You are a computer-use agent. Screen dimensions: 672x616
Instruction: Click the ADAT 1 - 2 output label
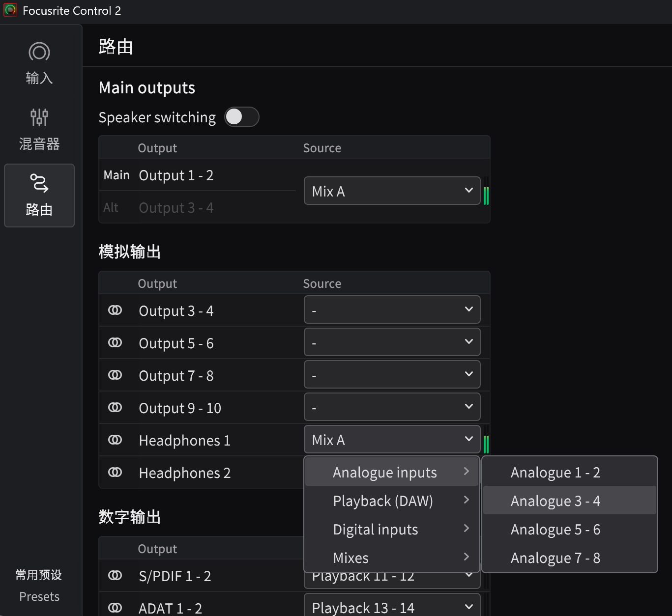[170, 608]
